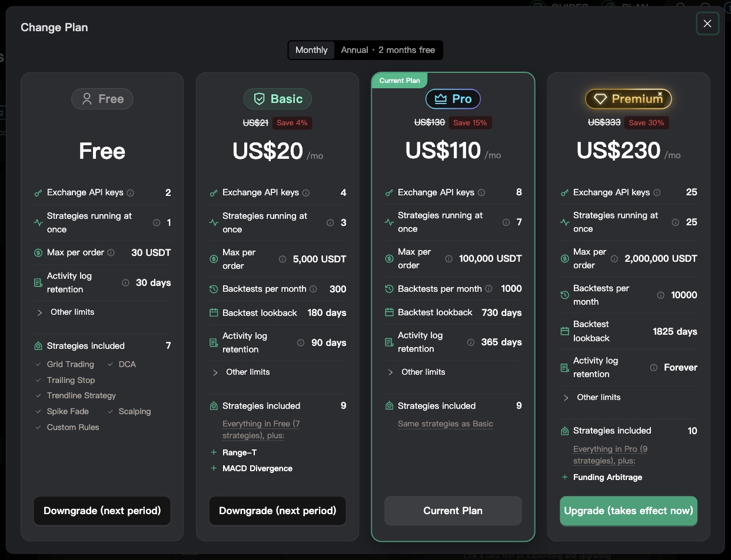This screenshot has height=560, width=731.
Task: Switch billing to Annual with 2 months free
Action: pos(388,50)
